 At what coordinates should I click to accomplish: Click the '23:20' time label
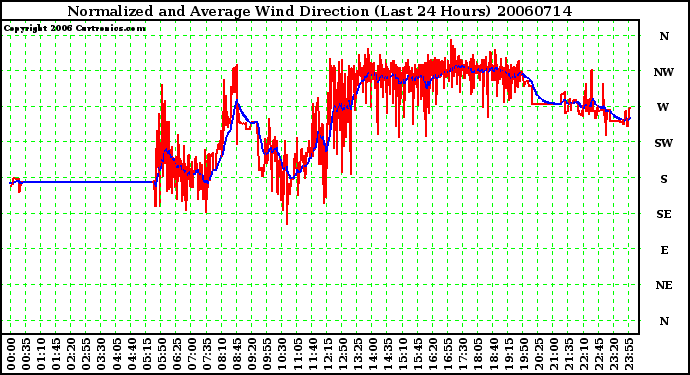click(614, 354)
